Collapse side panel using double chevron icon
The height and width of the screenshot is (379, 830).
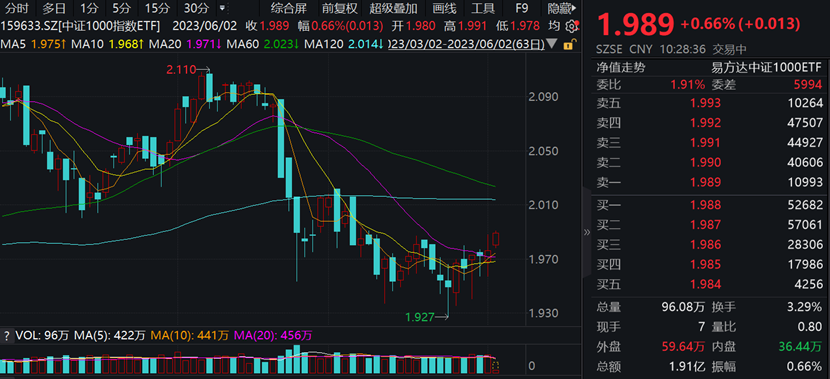[587, 232]
